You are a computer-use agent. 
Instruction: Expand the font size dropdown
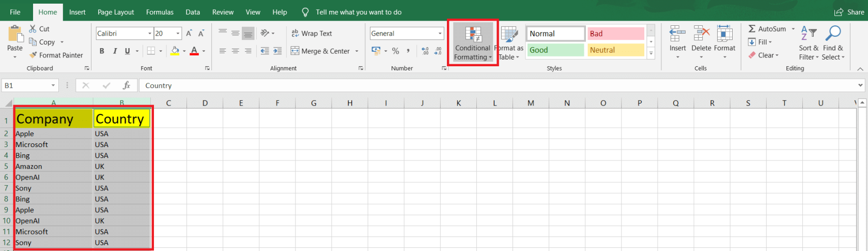(178, 33)
